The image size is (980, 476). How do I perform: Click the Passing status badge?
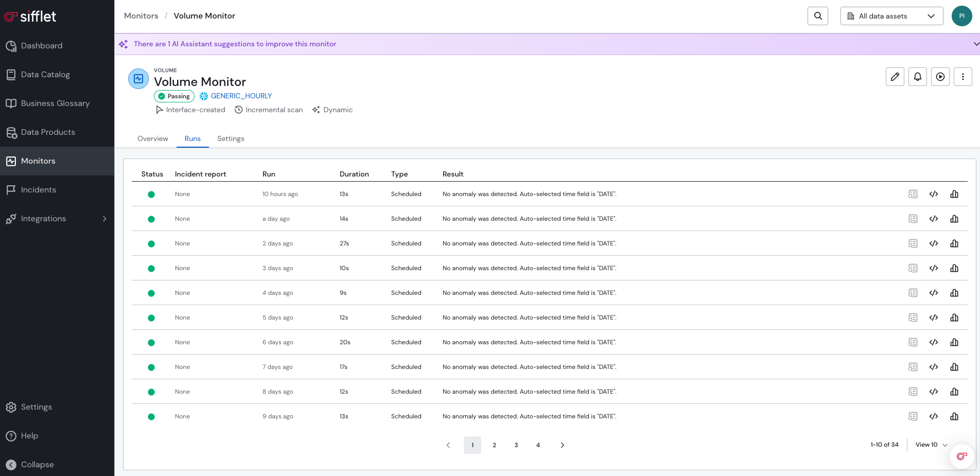(x=174, y=96)
